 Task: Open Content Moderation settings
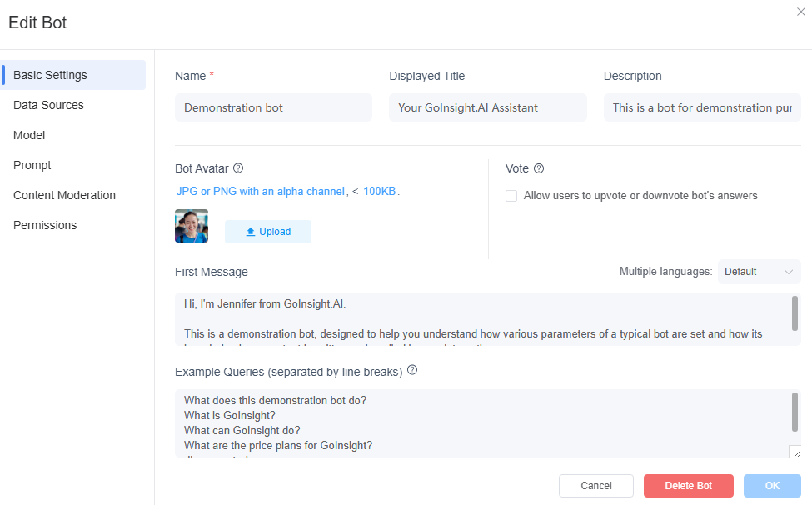64,194
